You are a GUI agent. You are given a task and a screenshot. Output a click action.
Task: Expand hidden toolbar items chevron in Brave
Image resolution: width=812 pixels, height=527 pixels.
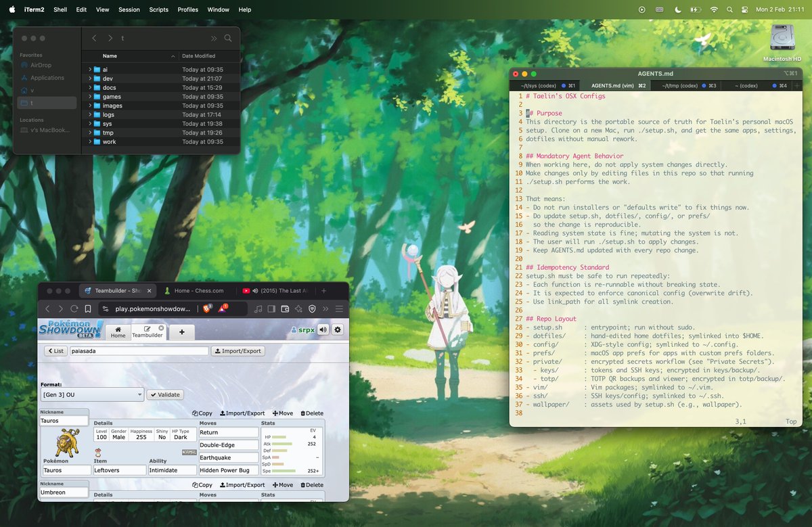tap(325, 308)
